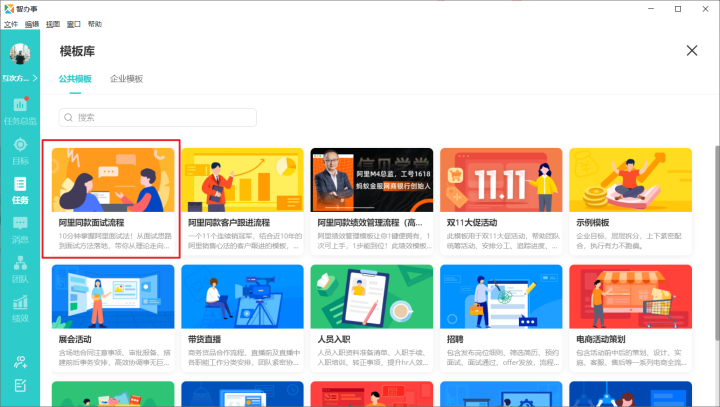This screenshot has height=407, width=720.
Task: Open the 文件 menu
Action: (x=11, y=24)
